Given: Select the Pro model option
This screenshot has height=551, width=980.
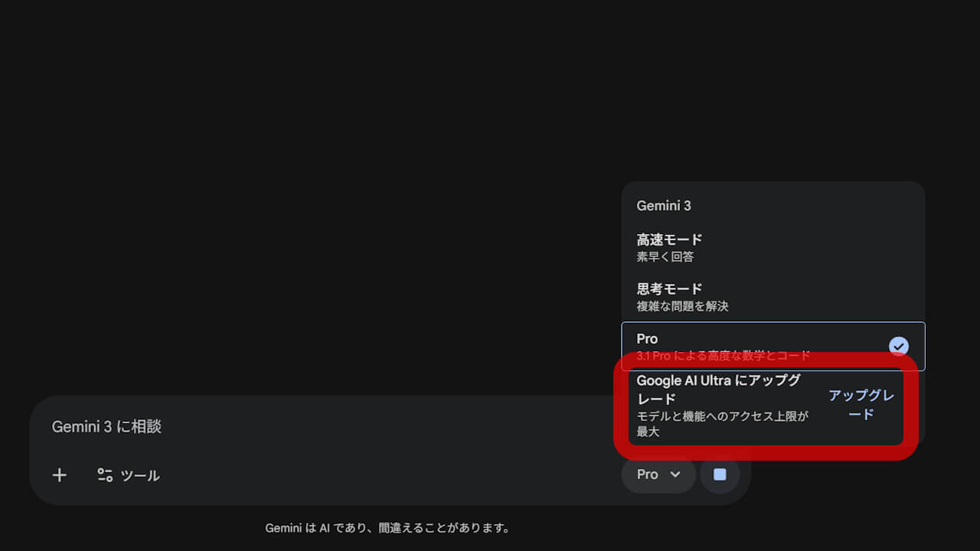Looking at the screenshot, I should point(646,338).
